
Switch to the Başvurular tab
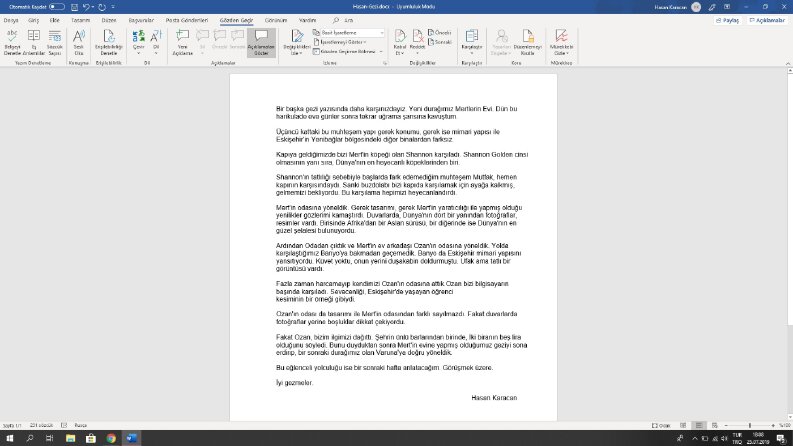pyautogui.click(x=141, y=20)
